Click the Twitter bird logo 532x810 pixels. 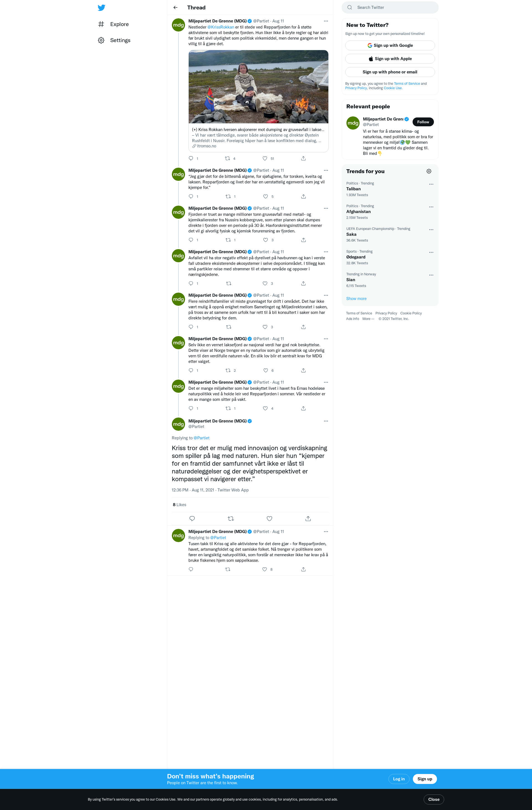[101, 7]
